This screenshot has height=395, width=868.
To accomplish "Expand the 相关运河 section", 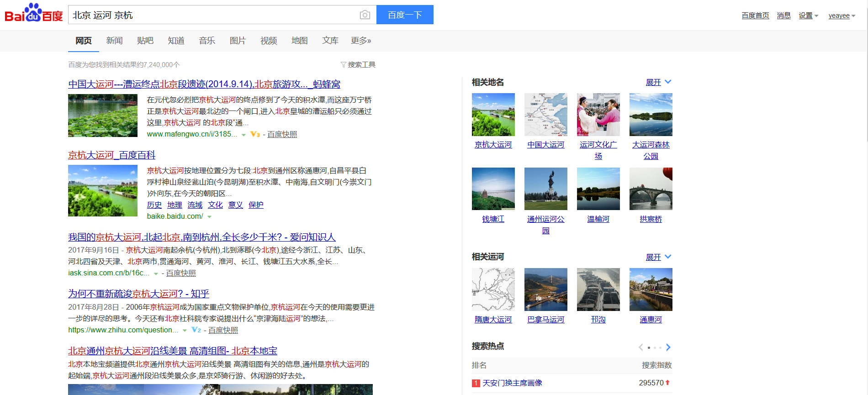I will click(x=658, y=257).
